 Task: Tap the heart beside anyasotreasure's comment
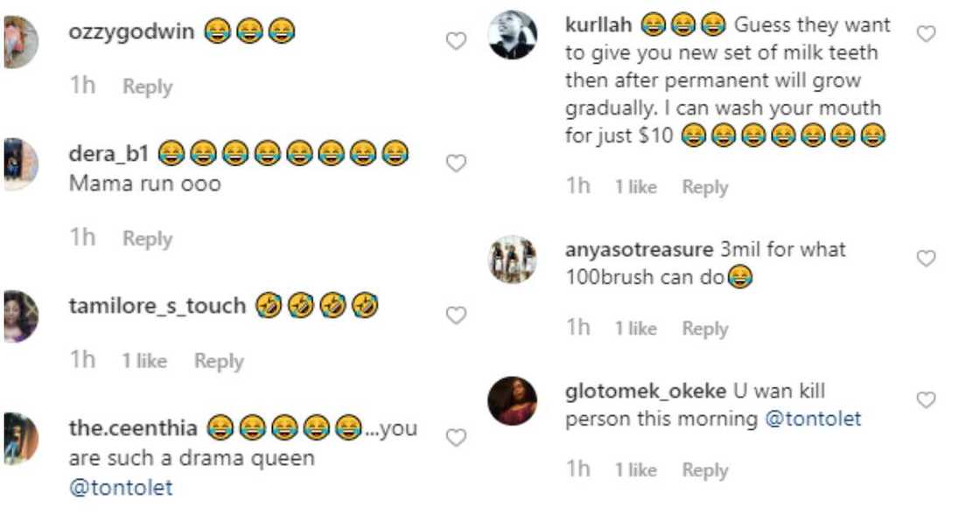click(x=926, y=258)
